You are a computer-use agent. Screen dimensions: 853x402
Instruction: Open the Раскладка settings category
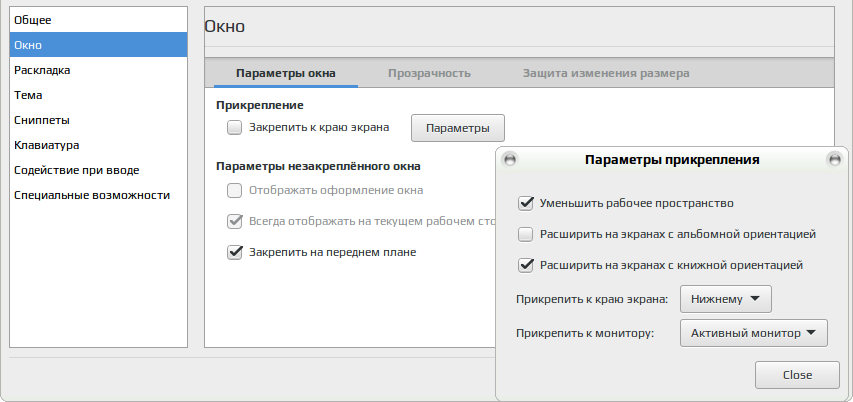click(98, 70)
